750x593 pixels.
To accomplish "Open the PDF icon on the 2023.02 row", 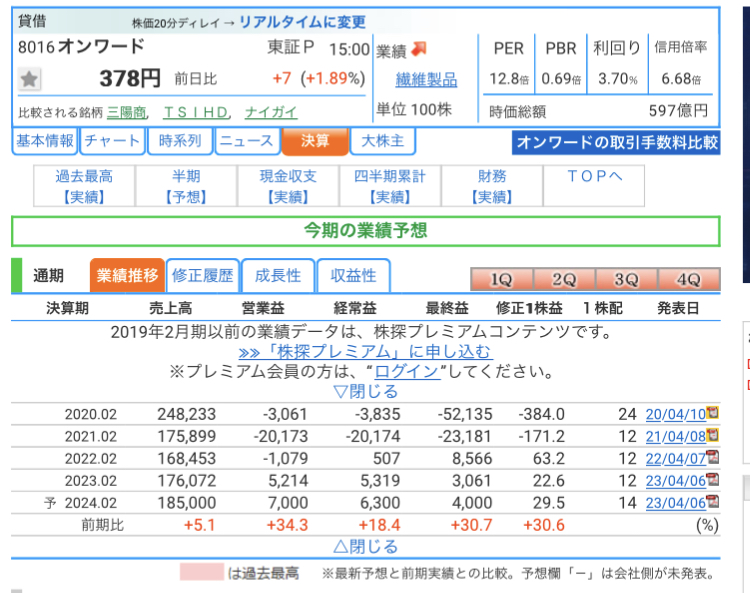I will pos(713,479).
